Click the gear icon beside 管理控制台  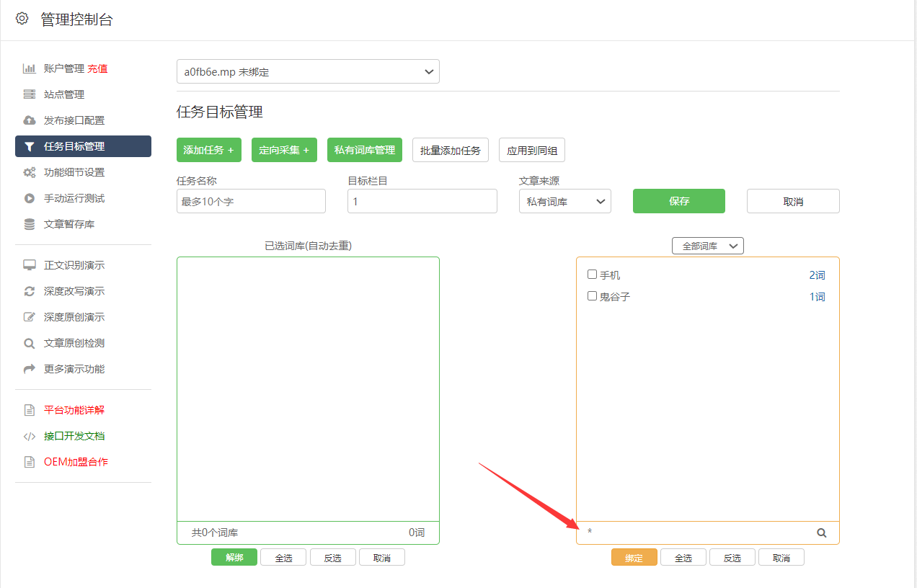[x=22, y=19]
